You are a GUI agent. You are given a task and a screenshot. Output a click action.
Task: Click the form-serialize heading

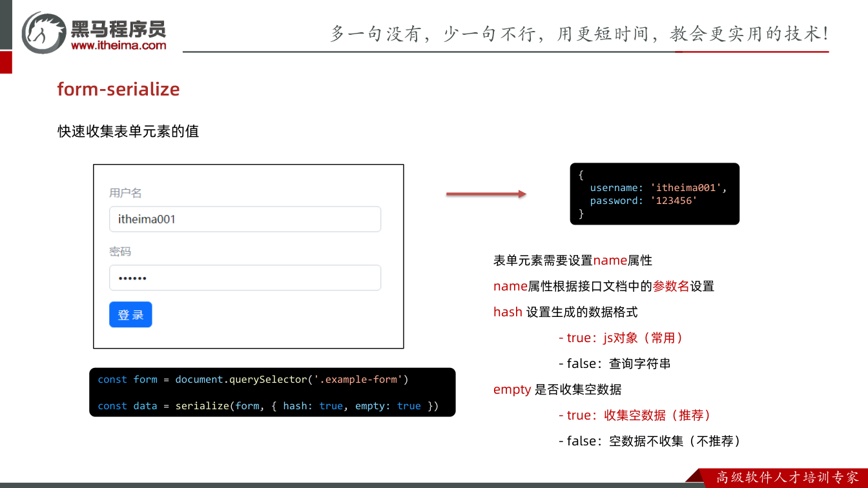(118, 89)
